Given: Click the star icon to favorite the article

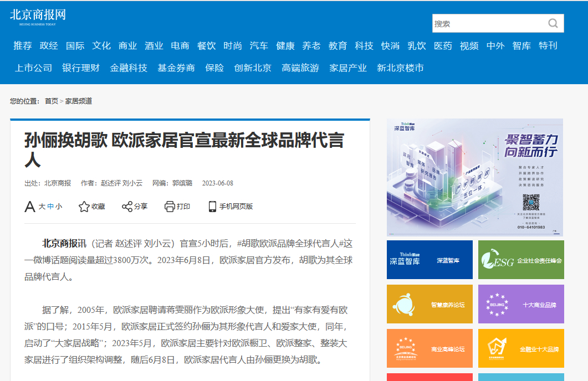Looking at the screenshot, I should click(84, 207).
